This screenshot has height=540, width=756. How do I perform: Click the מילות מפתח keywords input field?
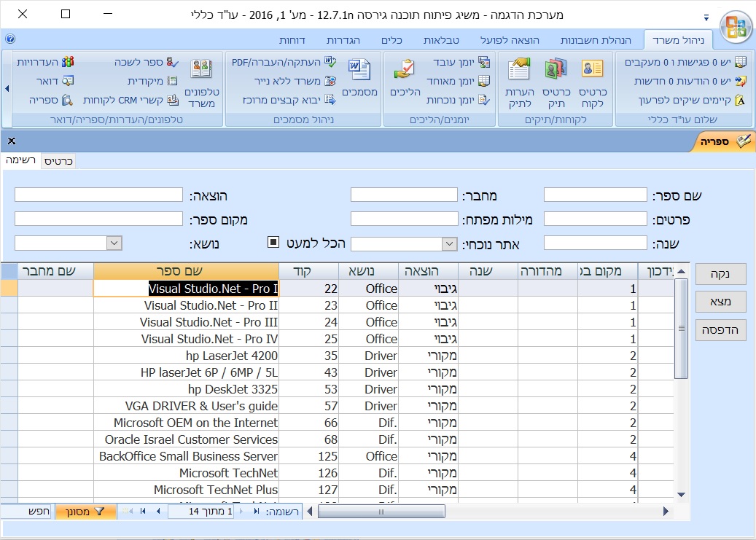[x=404, y=219]
